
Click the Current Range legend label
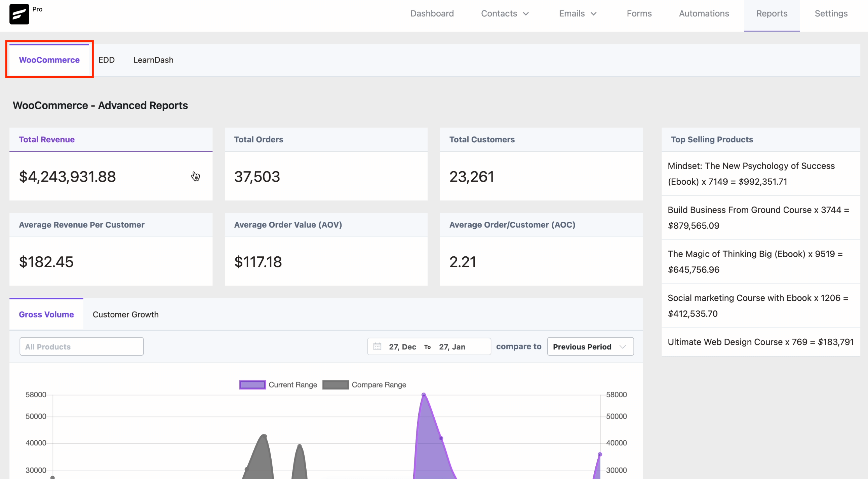[x=292, y=384]
